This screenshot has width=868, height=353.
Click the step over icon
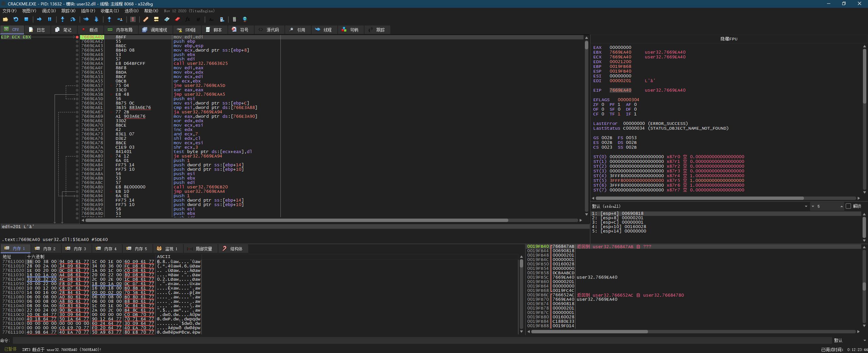click(73, 19)
